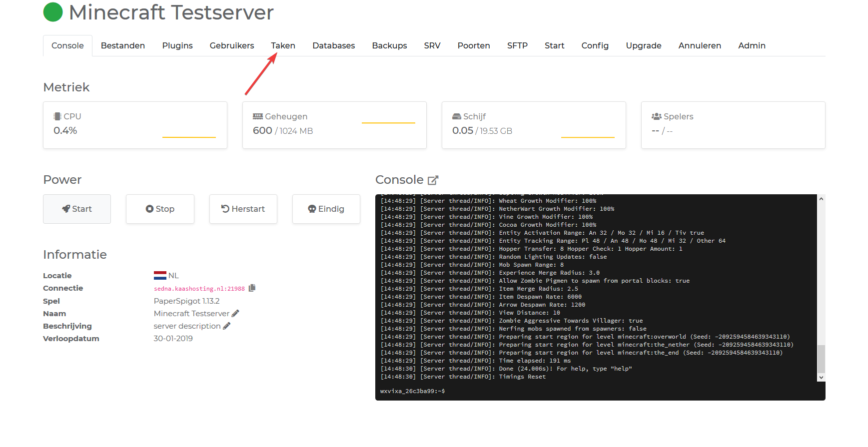Open the Taken tab
The width and height of the screenshot is (868, 447).
[283, 45]
